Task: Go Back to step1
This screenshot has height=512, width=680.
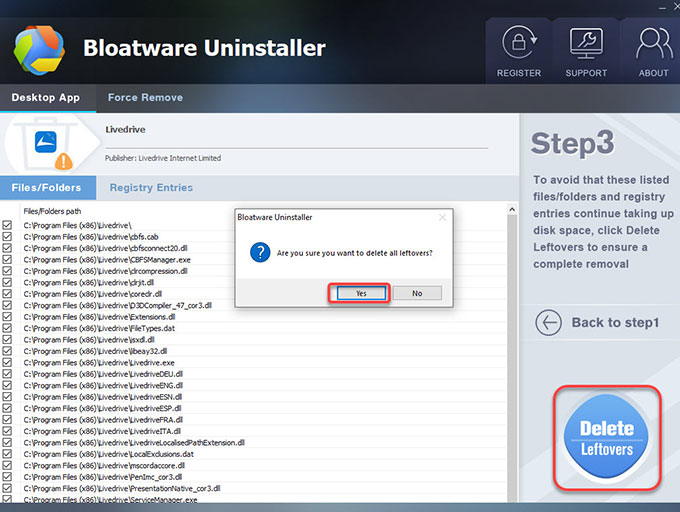Action: coord(615,323)
